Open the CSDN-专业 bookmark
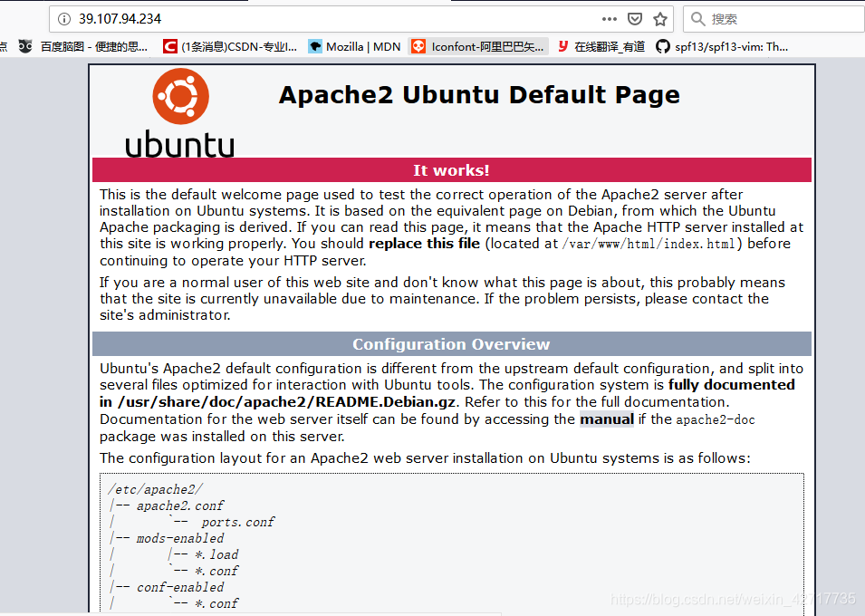The height and width of the screenshot is (616, 865). tap(230, 47)
